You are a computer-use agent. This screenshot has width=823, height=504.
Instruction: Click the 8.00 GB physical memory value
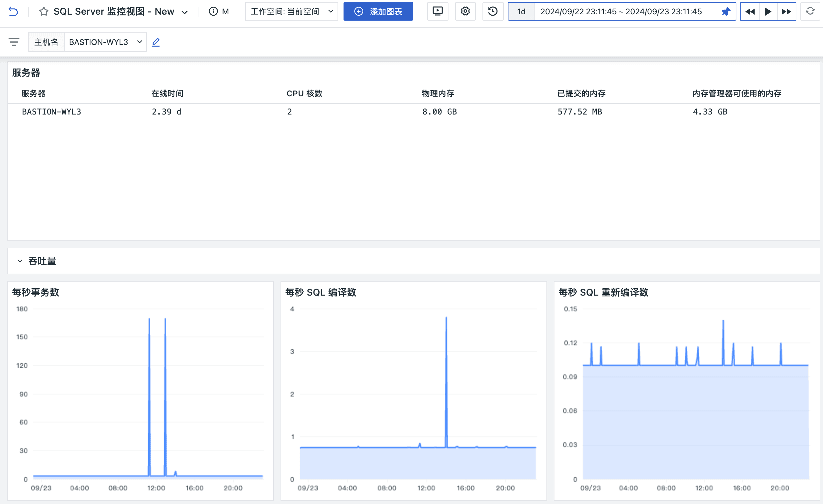pyautogui.click(x=439, y=112)
